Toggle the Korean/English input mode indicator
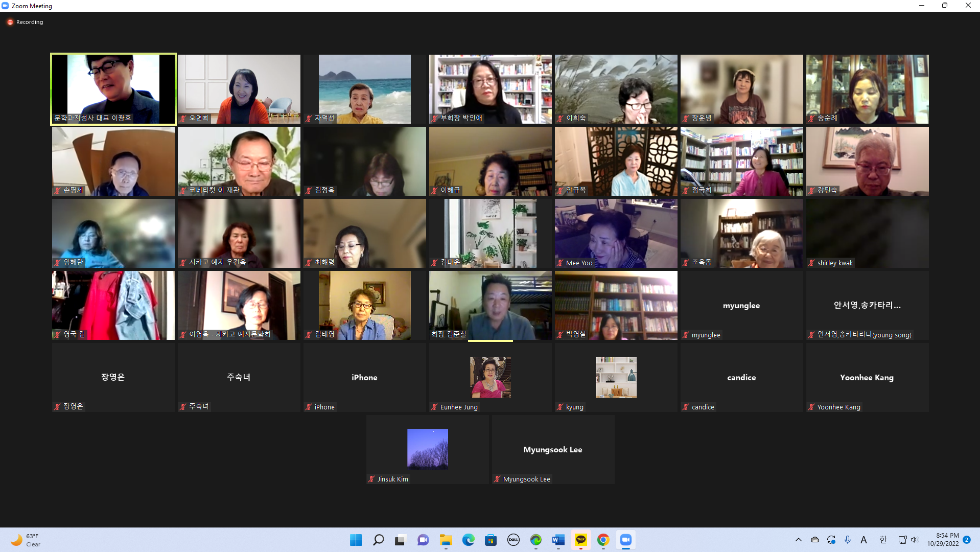This screenshot has width=980, height=552. tap(883, 540)
